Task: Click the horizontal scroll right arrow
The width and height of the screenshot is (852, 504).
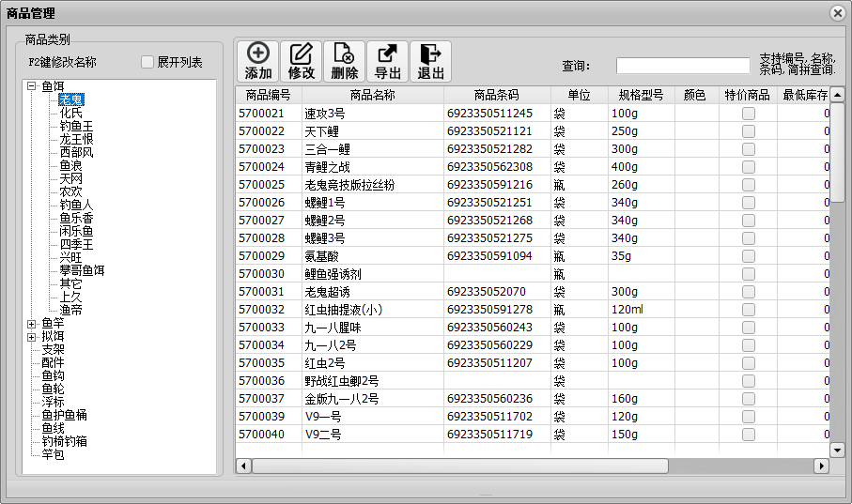Action: tap(821, 466)
